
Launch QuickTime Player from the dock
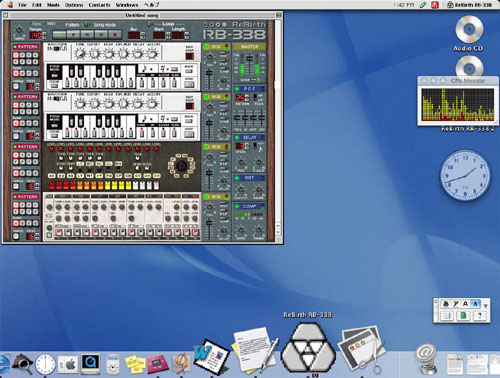[x=90, y=364]
